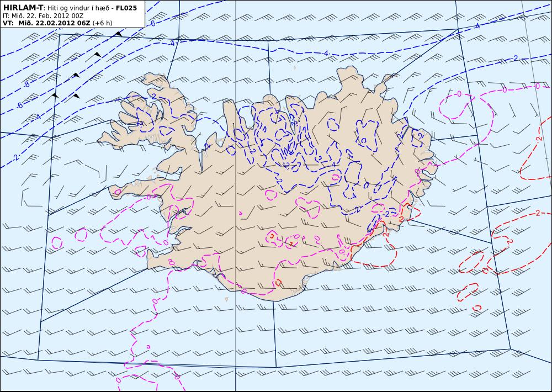
Task: Click the IT: Mið. 22. Feb. 2012 00Z line
Action: tap(43, 16)
